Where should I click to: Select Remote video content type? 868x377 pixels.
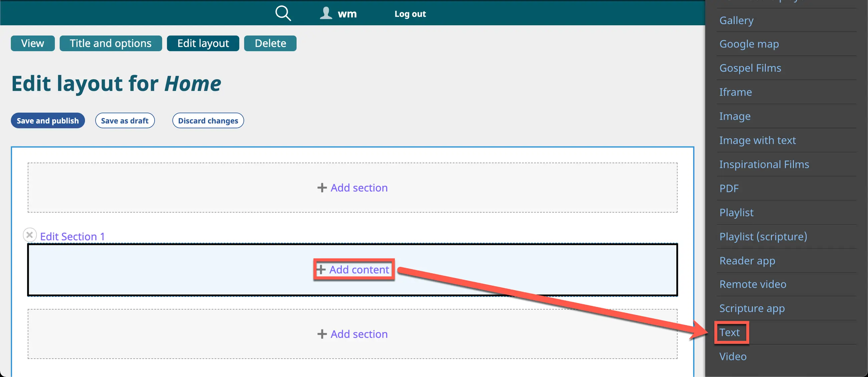pyautogui.click(x=752, y=284)
